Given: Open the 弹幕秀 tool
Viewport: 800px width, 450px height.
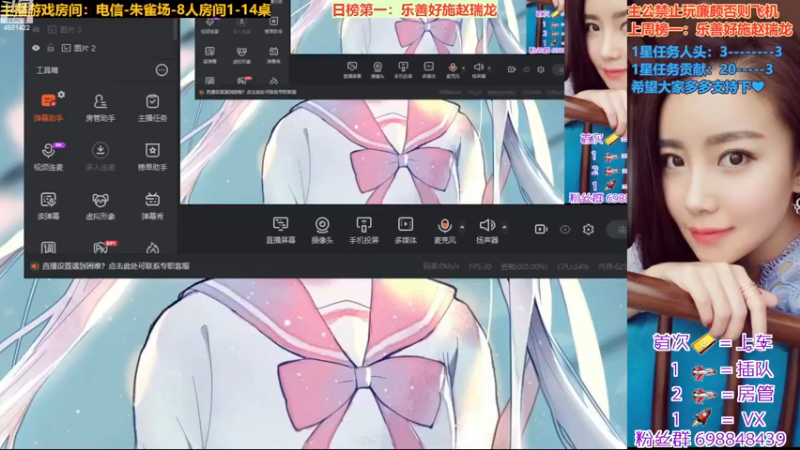Looking at the screenshot, I should point(152,206).
